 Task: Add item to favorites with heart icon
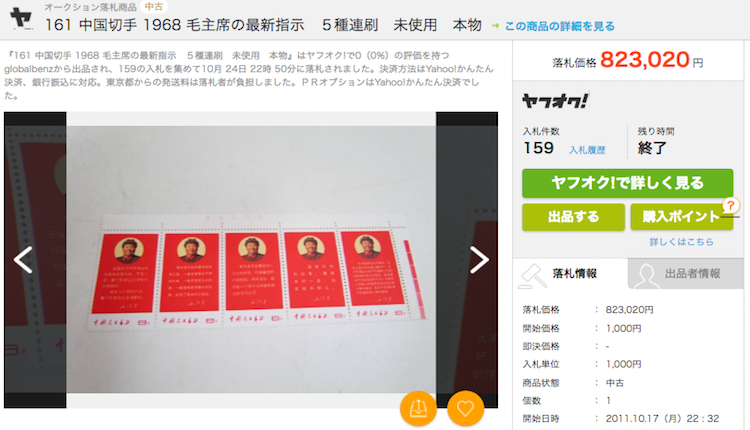click(465, 408)
